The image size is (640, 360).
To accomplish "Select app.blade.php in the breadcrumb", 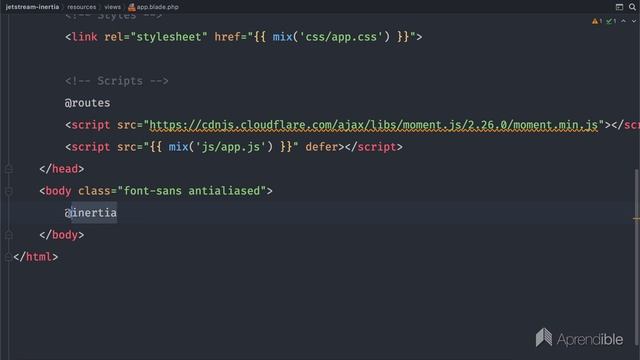I will (158, 7).
